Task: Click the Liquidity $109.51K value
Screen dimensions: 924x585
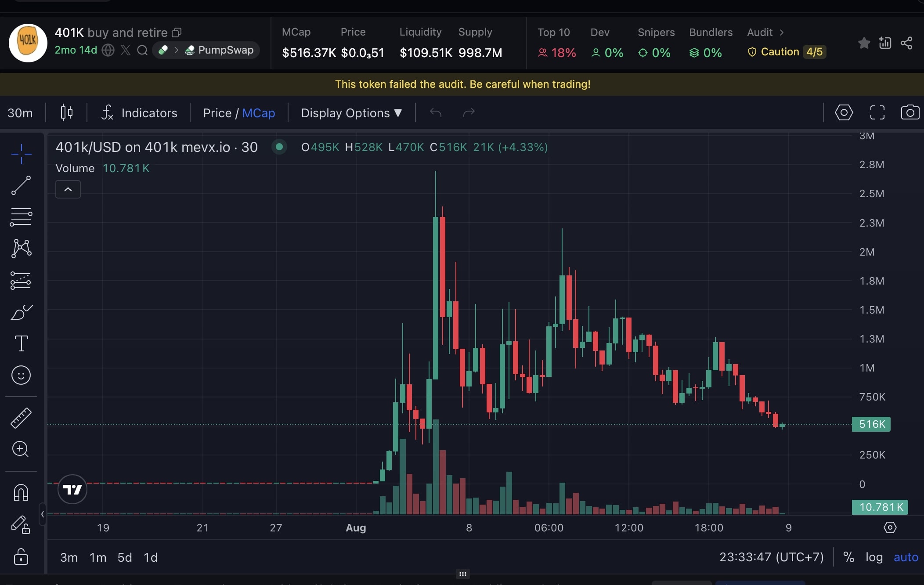Action: coord(426,53)
